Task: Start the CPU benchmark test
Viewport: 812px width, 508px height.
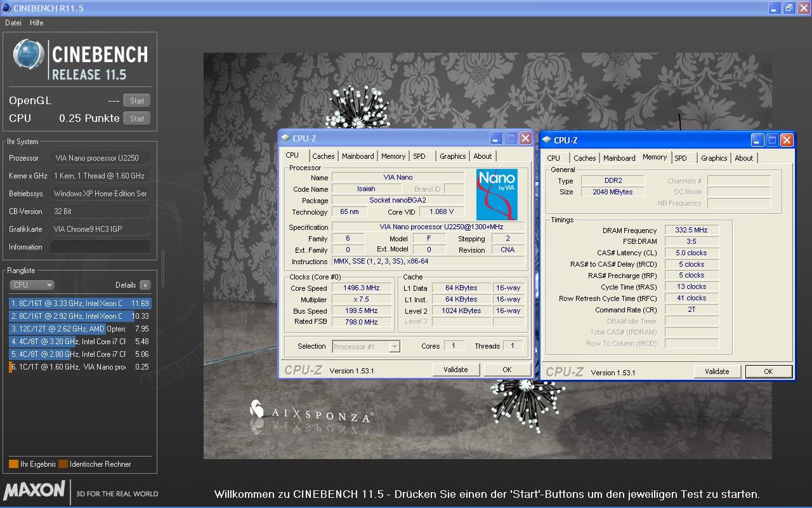Action: click(137, 118)
